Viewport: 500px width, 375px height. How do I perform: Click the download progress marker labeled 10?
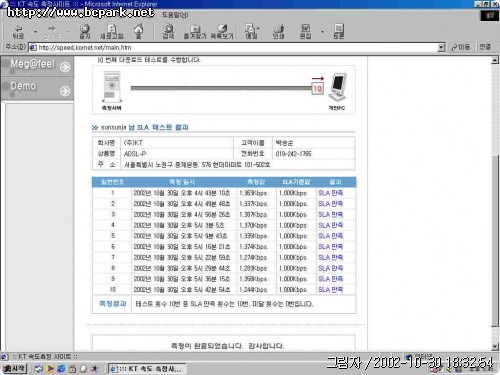coord(317,88)
